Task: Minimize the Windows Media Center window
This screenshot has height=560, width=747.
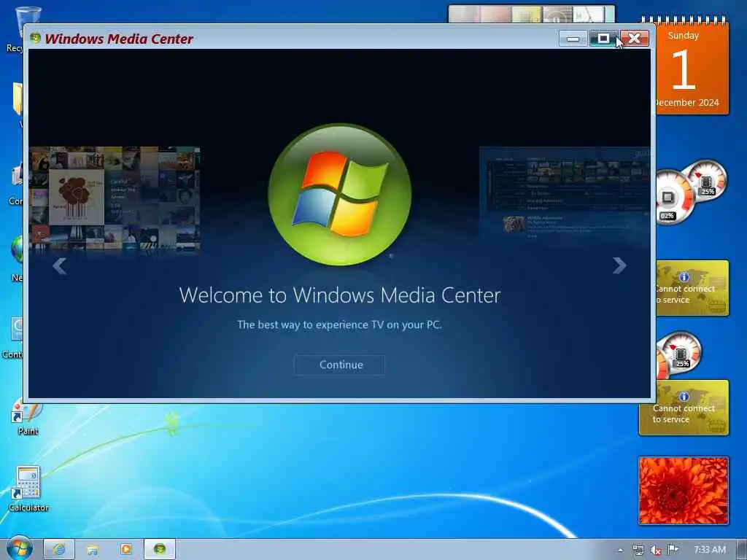Action: coord(573,39)
